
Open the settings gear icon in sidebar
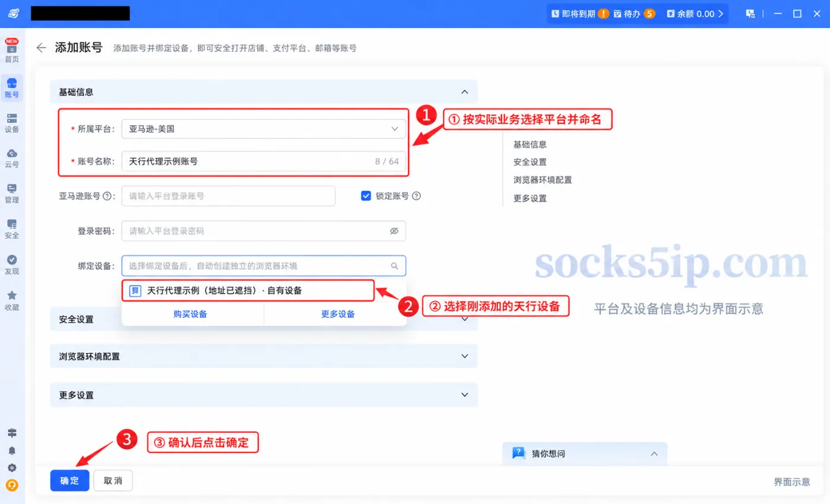12,468
